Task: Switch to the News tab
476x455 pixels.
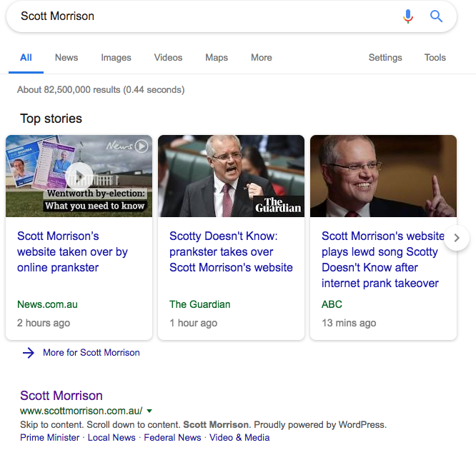Action: tap(66, 58)
